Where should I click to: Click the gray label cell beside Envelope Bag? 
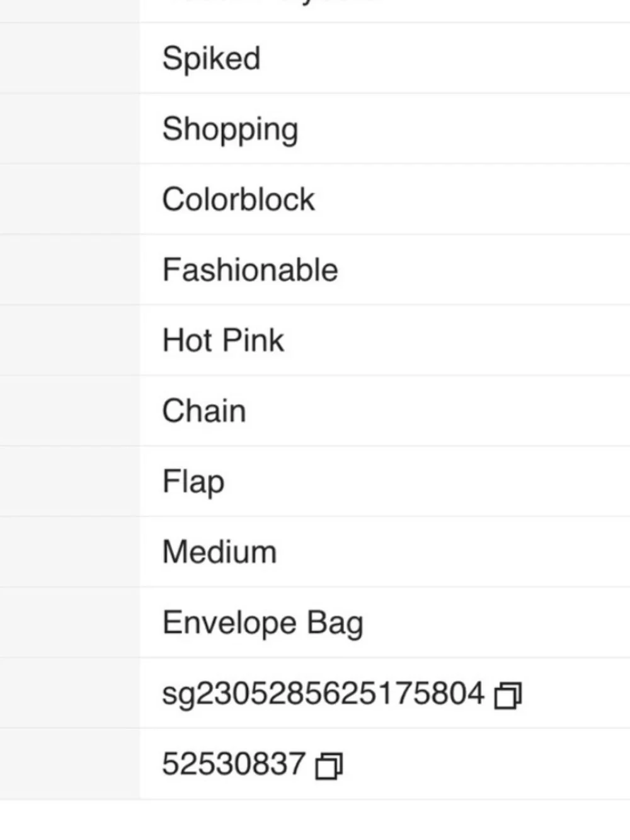coord(69,623)
